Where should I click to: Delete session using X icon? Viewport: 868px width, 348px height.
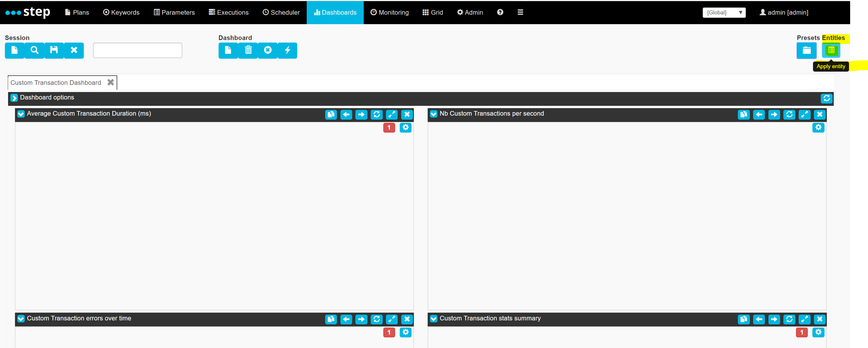click(x=74, y=51)
